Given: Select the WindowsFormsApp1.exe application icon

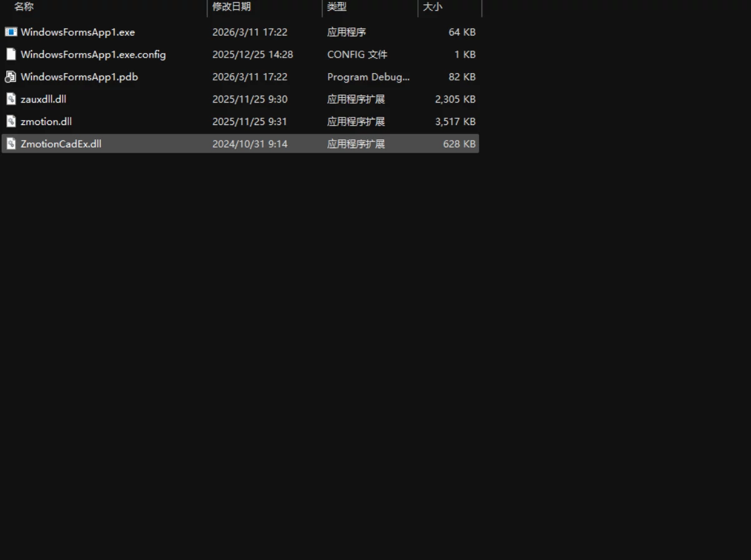Looking at the screenshot, I should click(x=11, y=32).
